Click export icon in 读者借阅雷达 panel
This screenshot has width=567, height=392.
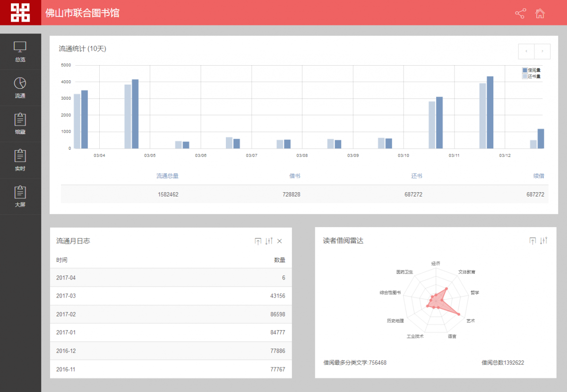(533, 241)
